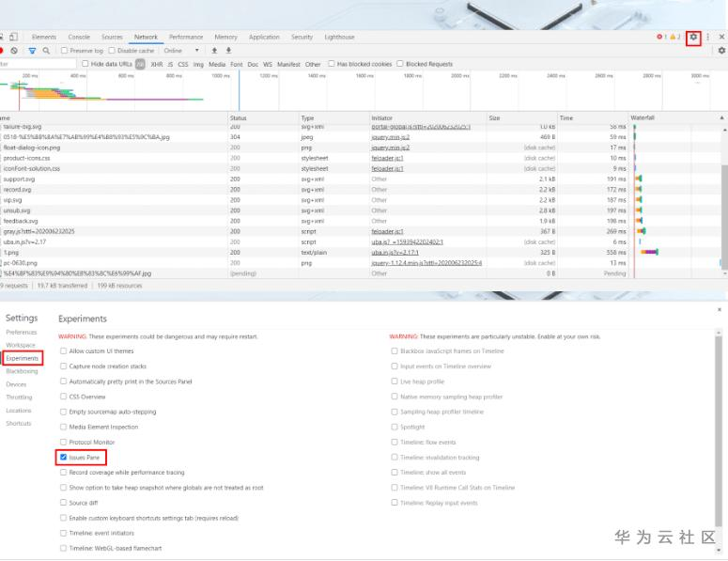The width and height of the screenshot is (728, 561).
Task: Sort by the Status column header
Action: pyautogui.click(x=263, y=118)
